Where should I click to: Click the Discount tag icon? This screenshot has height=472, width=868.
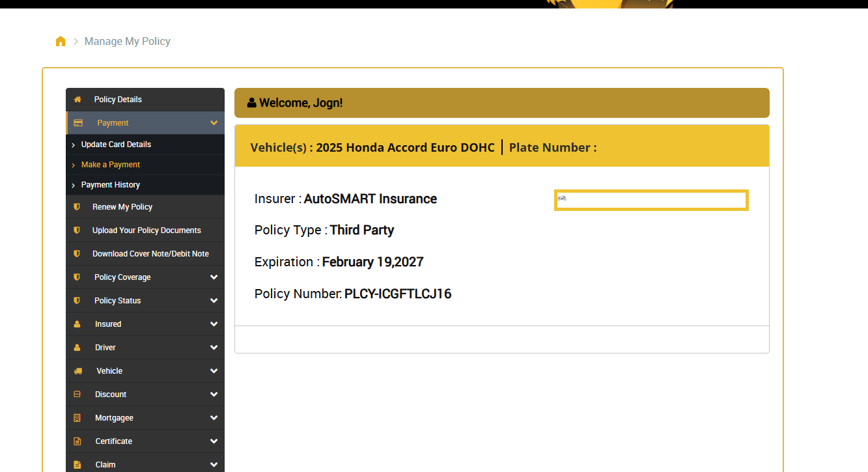77,395
